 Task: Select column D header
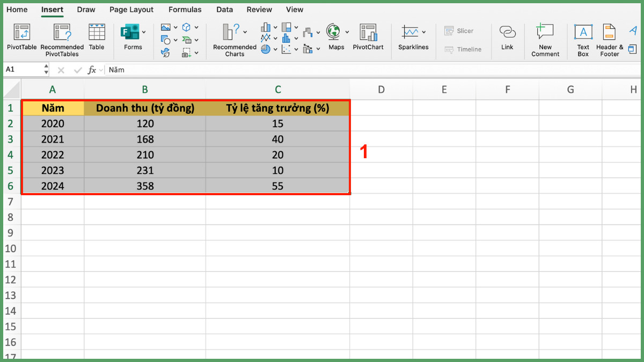coord(381,90)
